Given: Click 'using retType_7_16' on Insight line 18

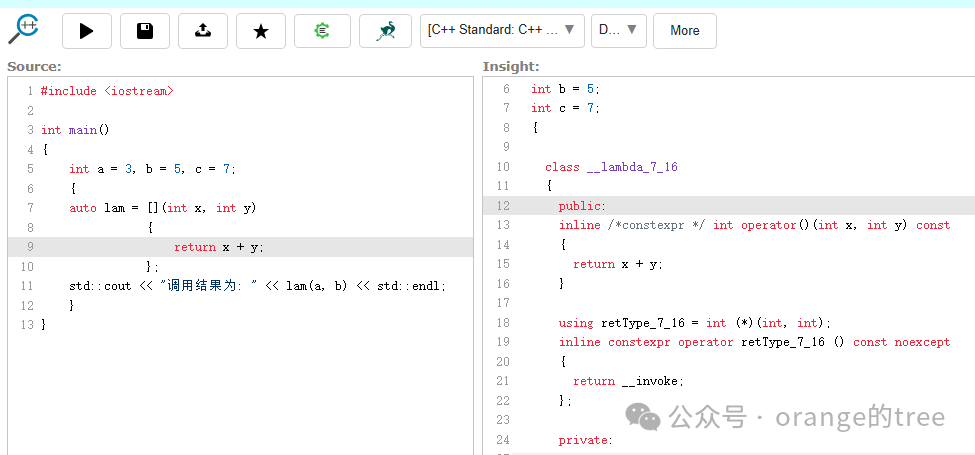Looking at the screenshot, I should (x=695, y=323).
